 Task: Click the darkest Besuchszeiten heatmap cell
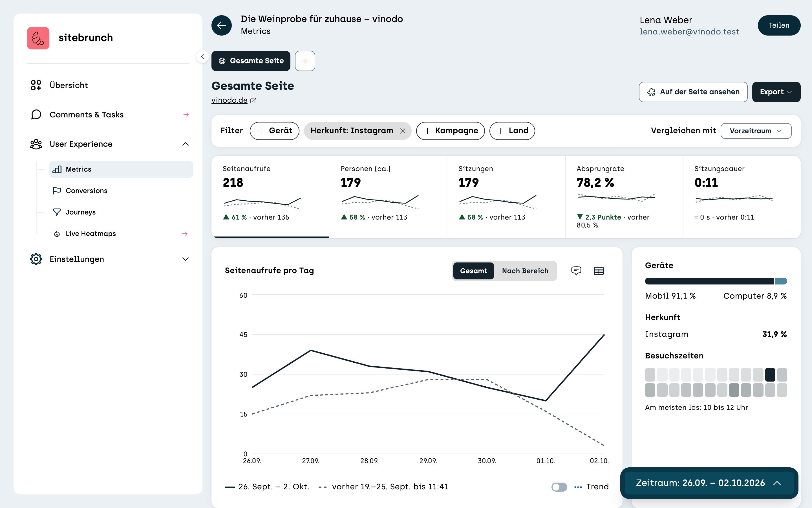coord(770,375)
